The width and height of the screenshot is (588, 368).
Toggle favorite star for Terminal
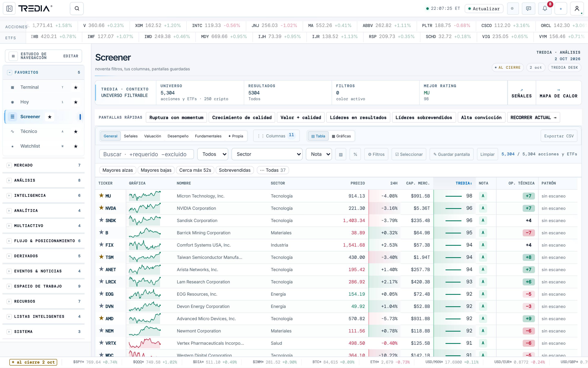click(76, 87)
